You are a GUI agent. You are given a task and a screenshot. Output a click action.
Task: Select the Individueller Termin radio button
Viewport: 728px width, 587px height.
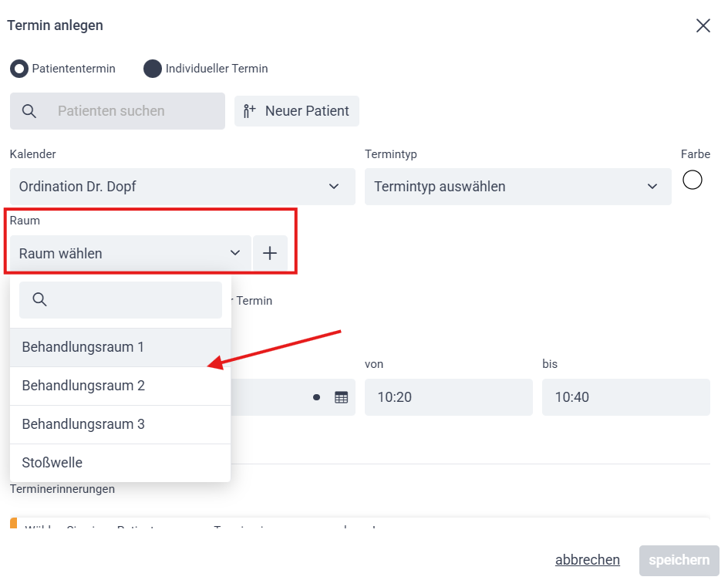[x=153, y=69]
